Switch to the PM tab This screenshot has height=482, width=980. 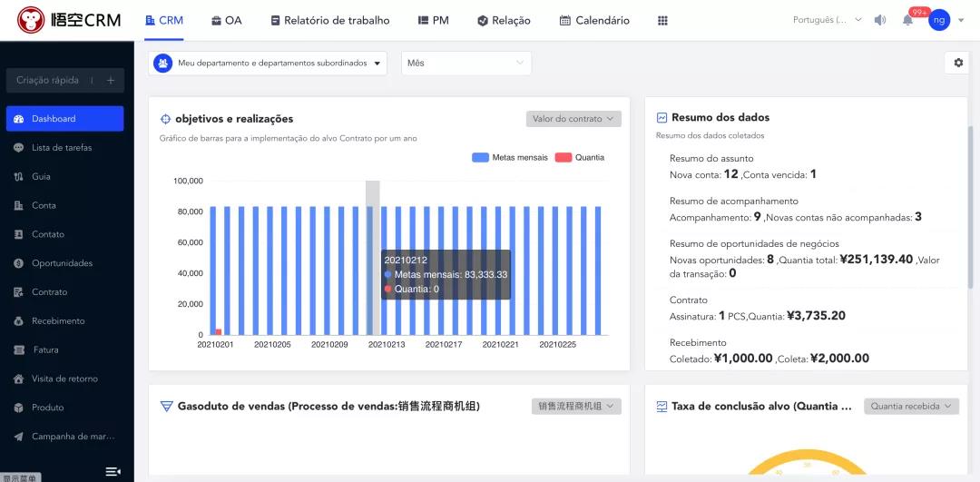(x=434, y=20)
